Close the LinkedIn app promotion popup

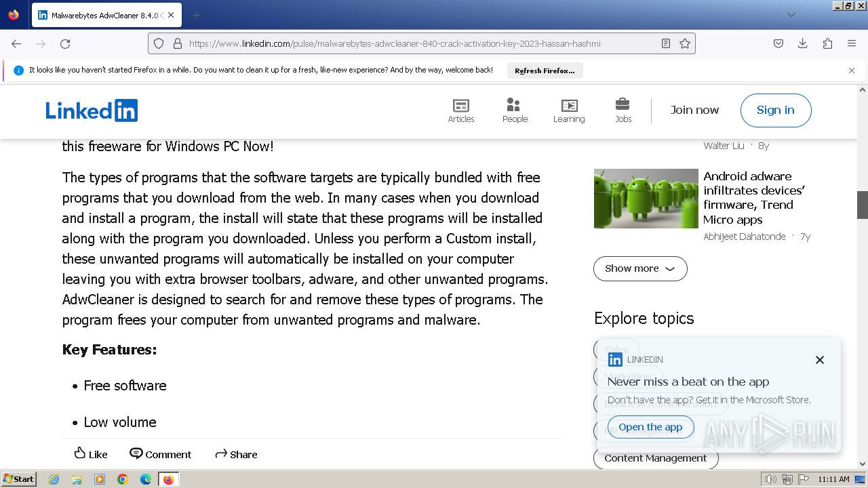pos(820,360)
